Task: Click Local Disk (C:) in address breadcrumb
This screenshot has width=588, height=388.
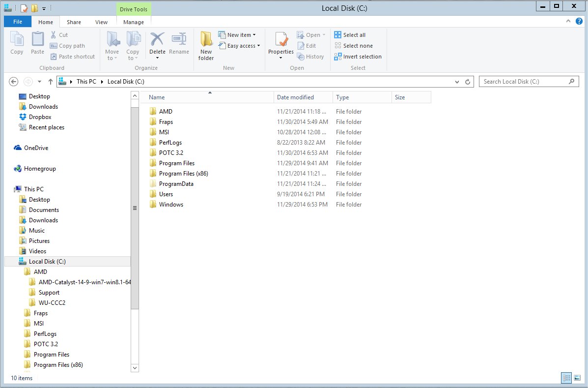Action: (126, 82)
